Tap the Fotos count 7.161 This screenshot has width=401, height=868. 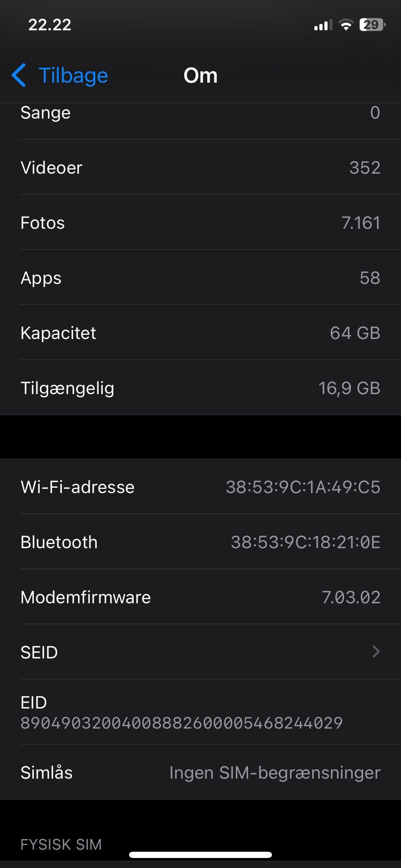click(x=361, y=223)
